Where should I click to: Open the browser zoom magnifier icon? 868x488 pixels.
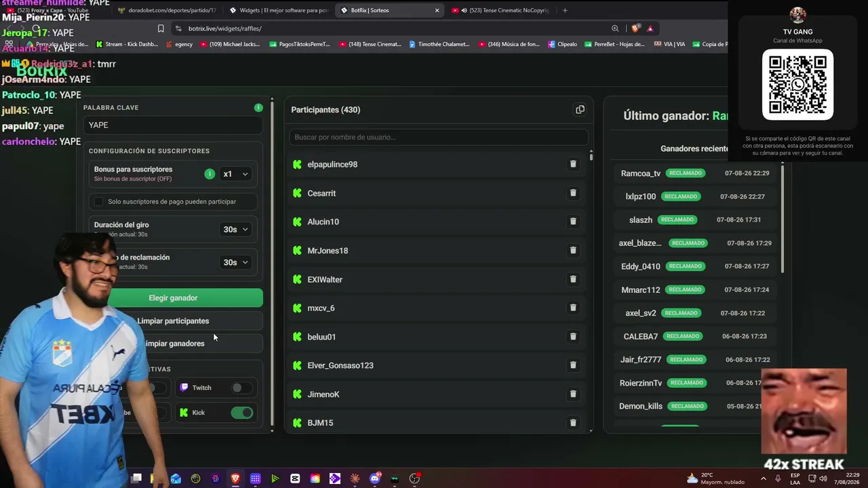coord(615,28)
